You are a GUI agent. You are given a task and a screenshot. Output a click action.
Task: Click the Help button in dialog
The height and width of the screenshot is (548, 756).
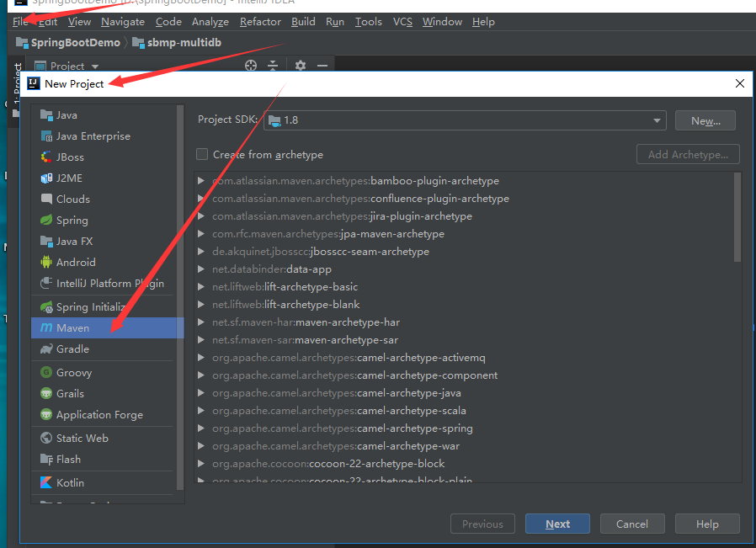707,524
